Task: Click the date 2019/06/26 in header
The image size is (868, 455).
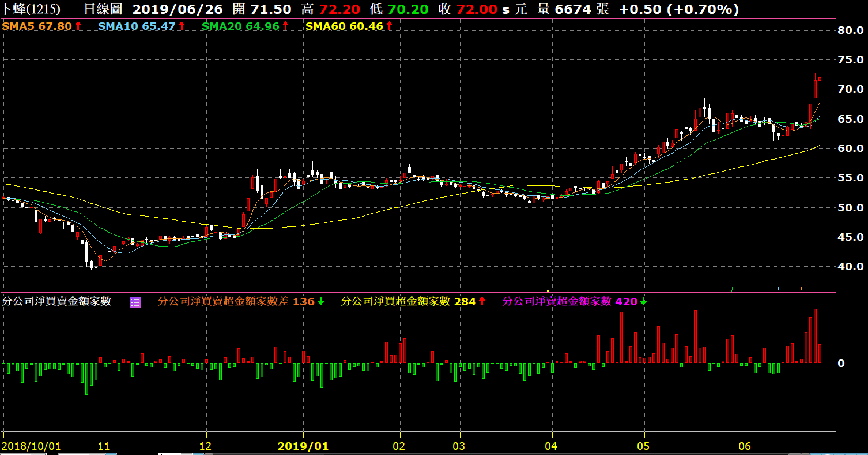Action: click(x=178, y=9)
